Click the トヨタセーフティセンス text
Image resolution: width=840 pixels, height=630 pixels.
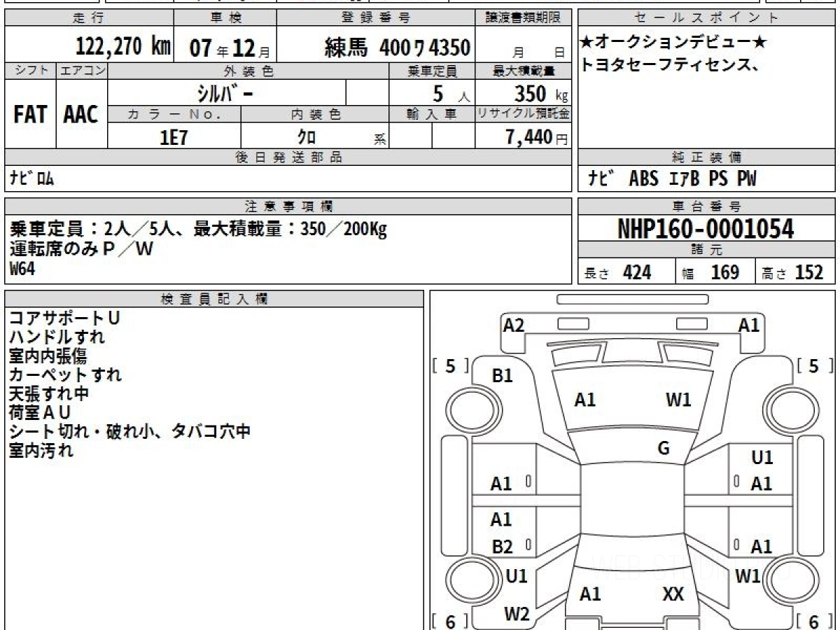[x=670, y=65]
